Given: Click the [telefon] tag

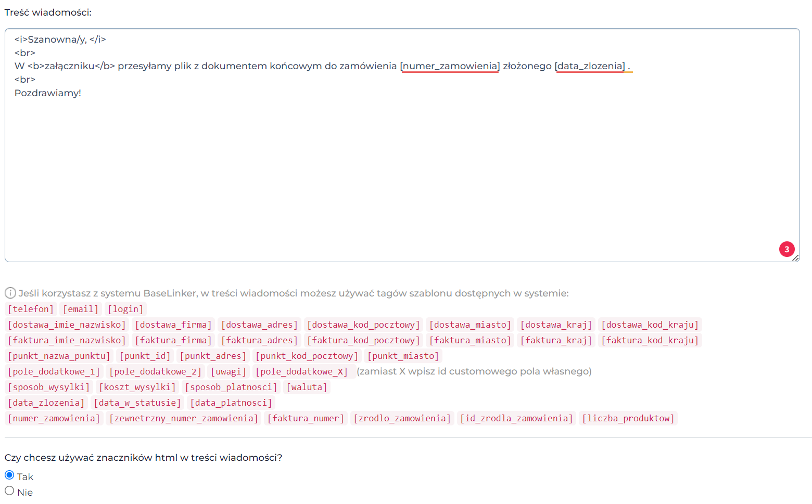Looking at the screenshot, I should pos(31,309).
